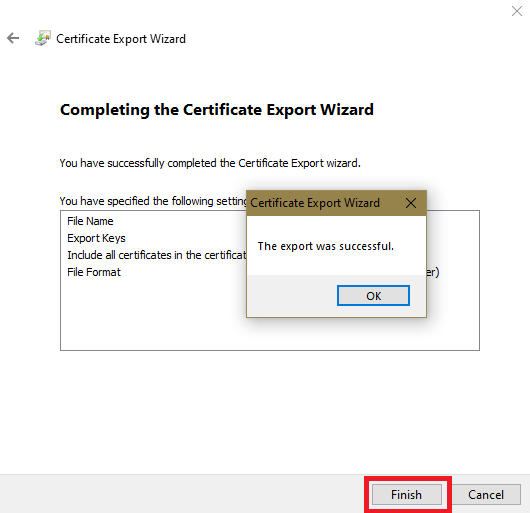Close the export successful popup dialog
530x513 pixels.
(411, 203)
